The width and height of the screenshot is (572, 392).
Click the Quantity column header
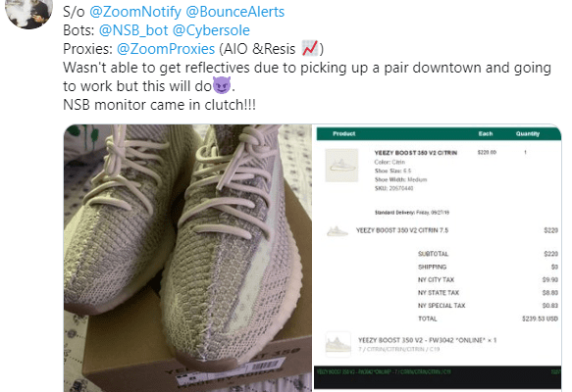coord(528,133)
